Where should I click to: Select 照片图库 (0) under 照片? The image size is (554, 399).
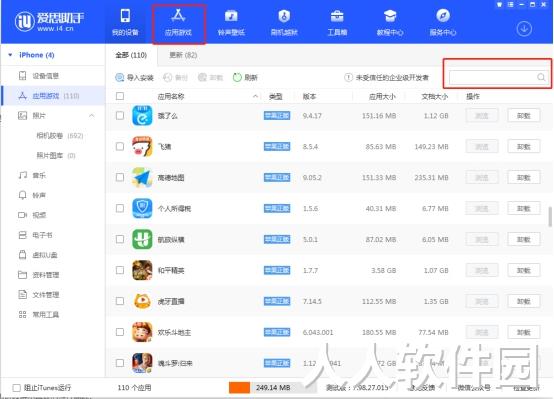[x=56, y=156]
